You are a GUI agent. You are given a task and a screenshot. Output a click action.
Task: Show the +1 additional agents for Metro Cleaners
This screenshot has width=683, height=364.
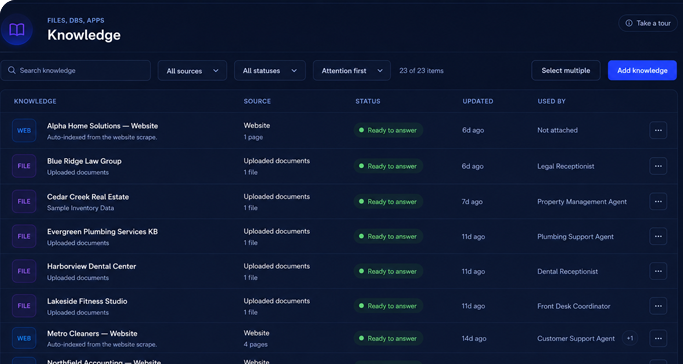click(630, 338)
